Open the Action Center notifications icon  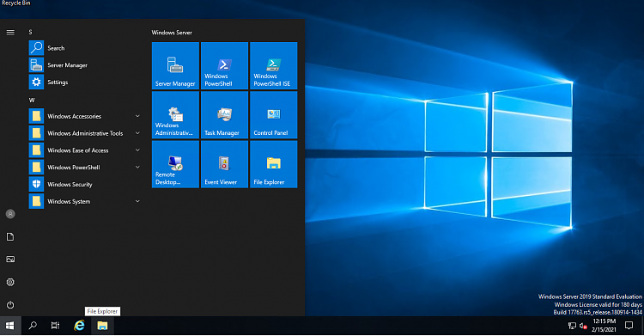tap(629, 326)
